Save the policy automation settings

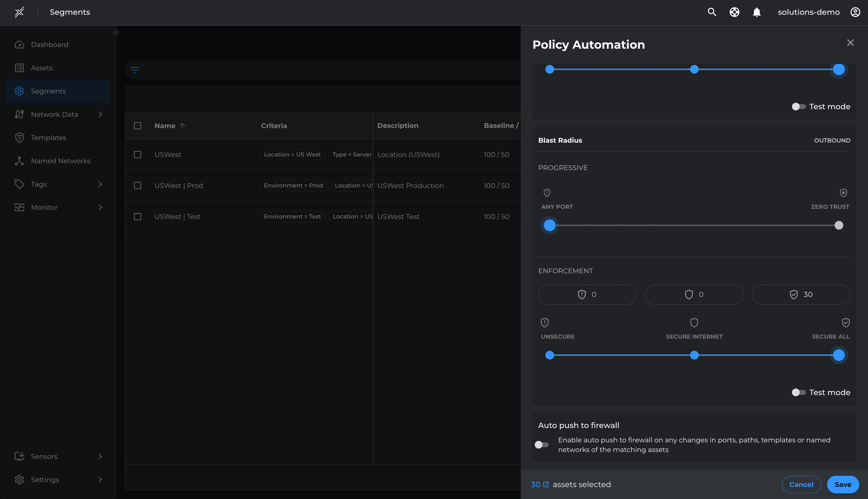843,484
